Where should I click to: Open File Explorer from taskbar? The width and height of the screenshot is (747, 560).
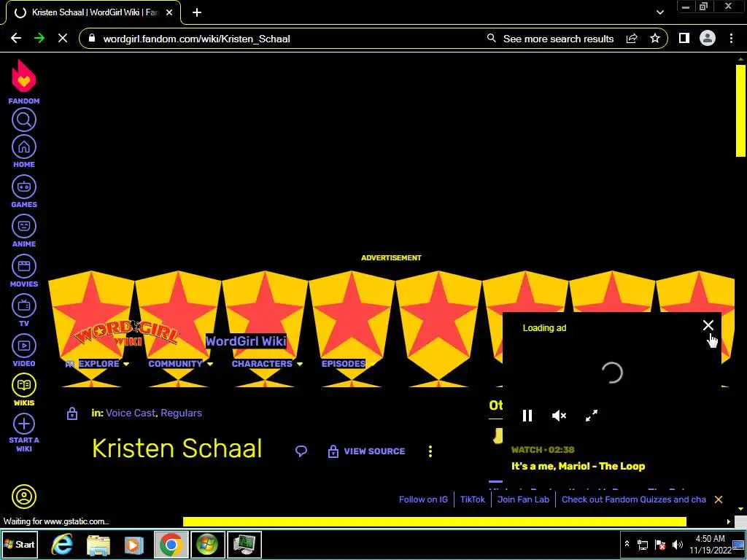tap(98, 544)
